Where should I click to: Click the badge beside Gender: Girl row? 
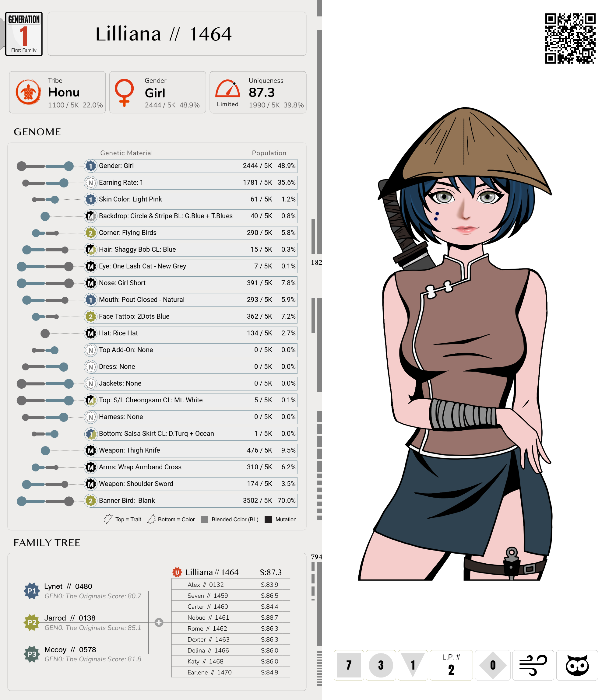click(90, 166)
